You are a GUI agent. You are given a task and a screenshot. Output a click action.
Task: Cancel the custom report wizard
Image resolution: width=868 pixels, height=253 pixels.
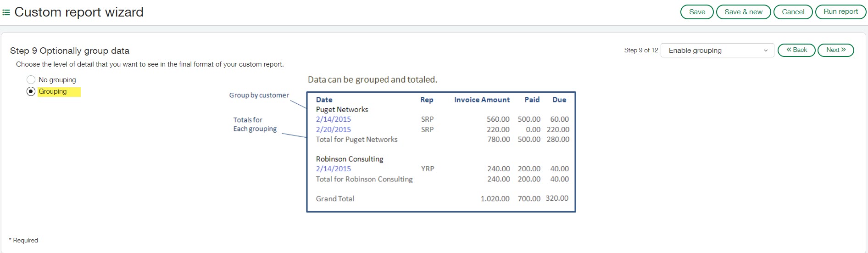pyautogui.click(x=793, y=12)
